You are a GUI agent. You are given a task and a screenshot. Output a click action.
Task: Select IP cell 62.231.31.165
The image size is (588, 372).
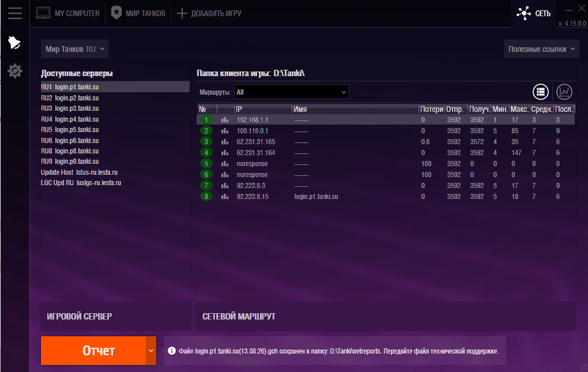point(256,142)
